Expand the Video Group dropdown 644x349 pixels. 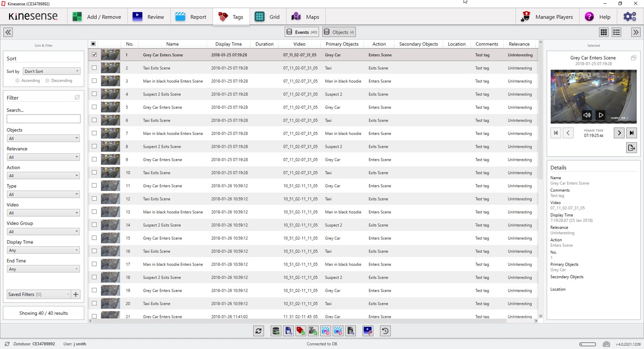point(43,231)
